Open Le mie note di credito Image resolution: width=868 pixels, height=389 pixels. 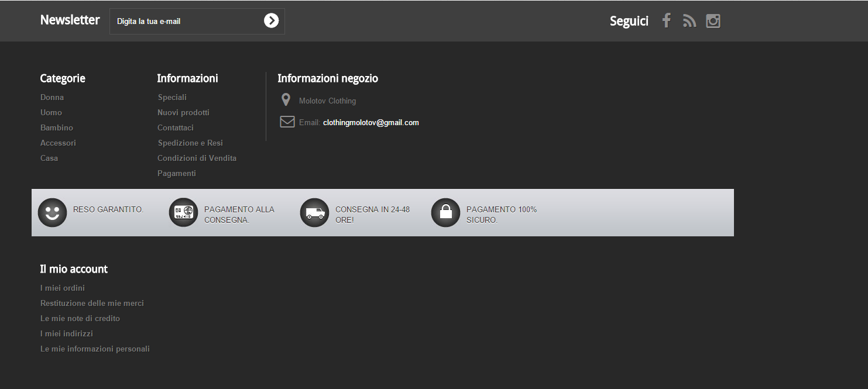coord(80,318)
